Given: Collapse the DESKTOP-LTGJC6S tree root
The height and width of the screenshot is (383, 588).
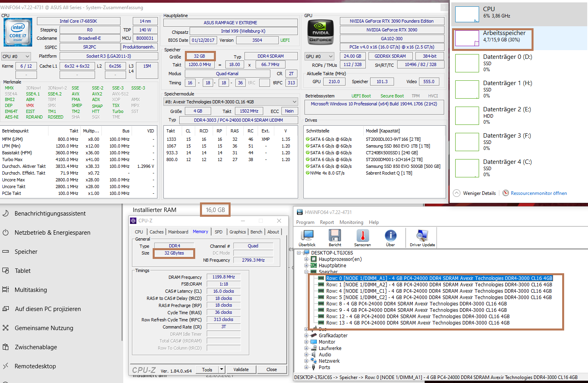Looking at the screenshot, I should tap(299, 253).
